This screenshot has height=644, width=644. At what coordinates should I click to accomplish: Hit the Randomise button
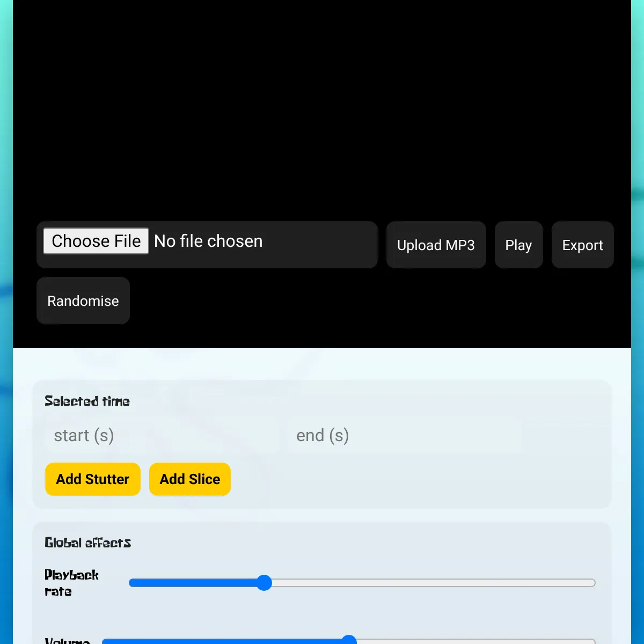tap(83, 301)
